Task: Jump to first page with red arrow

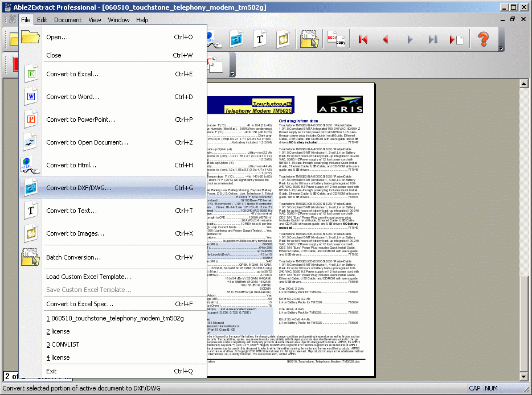Action: (363, 39)
